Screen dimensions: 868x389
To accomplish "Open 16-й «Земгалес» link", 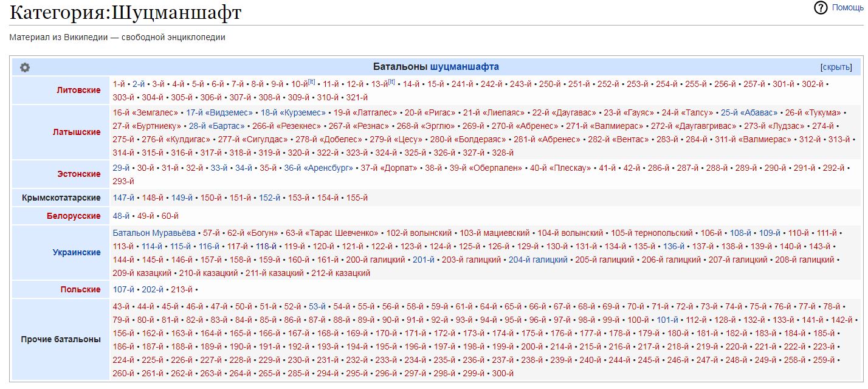I will [x=145, y=112].
